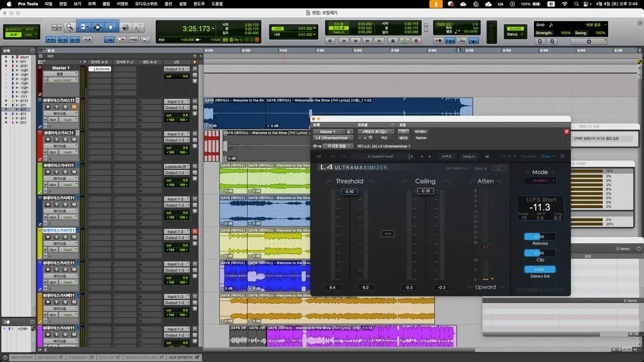
Task: Select the Zoomer magnifier tool
Action: [x=70, y=27]
